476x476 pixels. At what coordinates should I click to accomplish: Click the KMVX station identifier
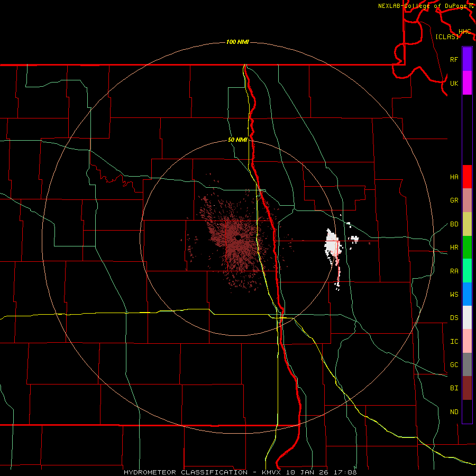pos(272,472)
